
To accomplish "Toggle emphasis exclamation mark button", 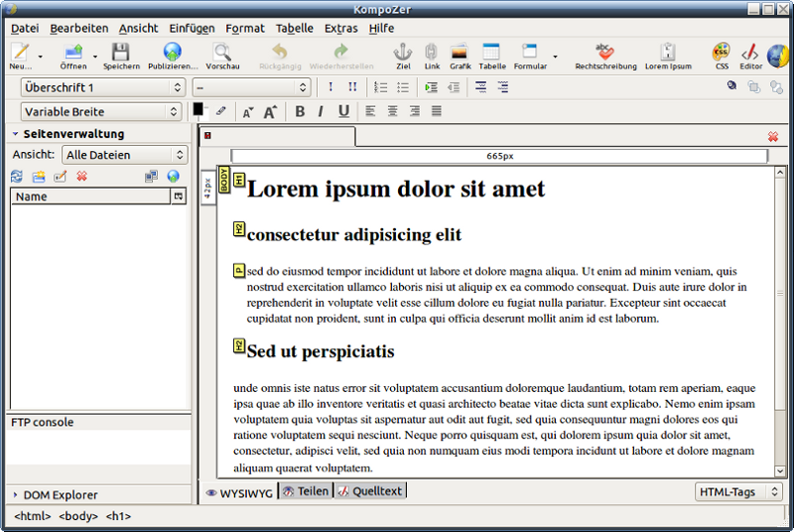I will (331, 87).
